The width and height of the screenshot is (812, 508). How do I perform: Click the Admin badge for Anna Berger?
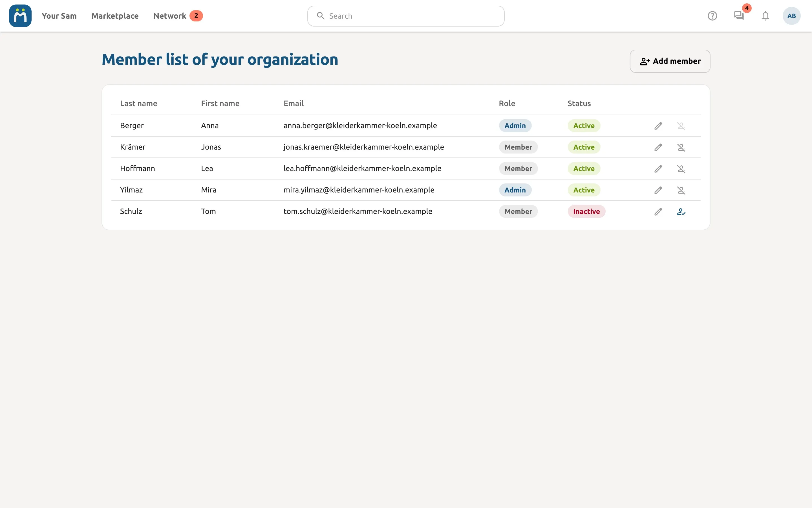(x=515, y=126)
